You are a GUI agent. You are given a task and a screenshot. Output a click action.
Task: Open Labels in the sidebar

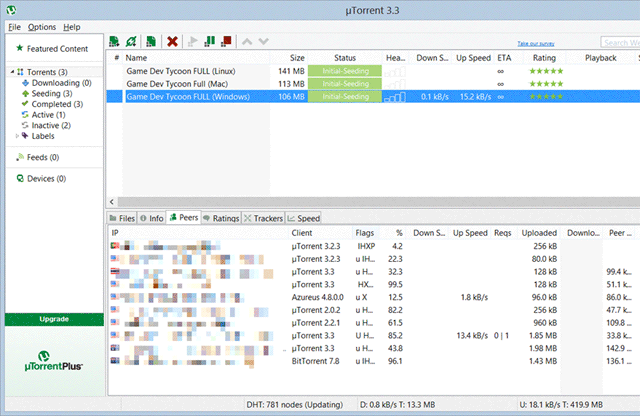38,136
